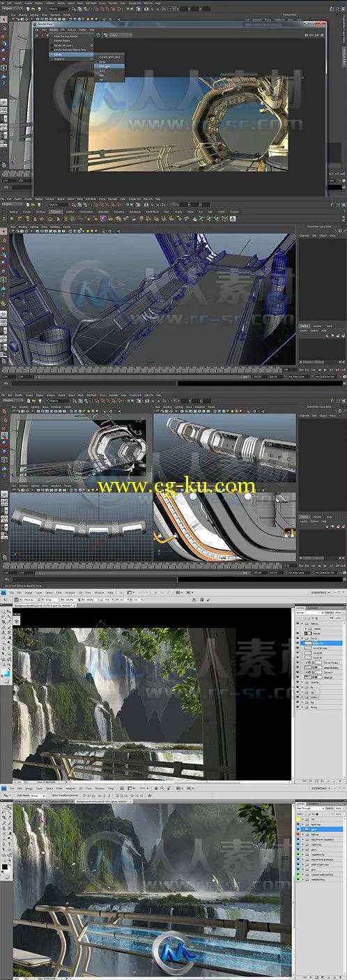Select the Move tool in Photoshop's toolbar

point(9,806)
